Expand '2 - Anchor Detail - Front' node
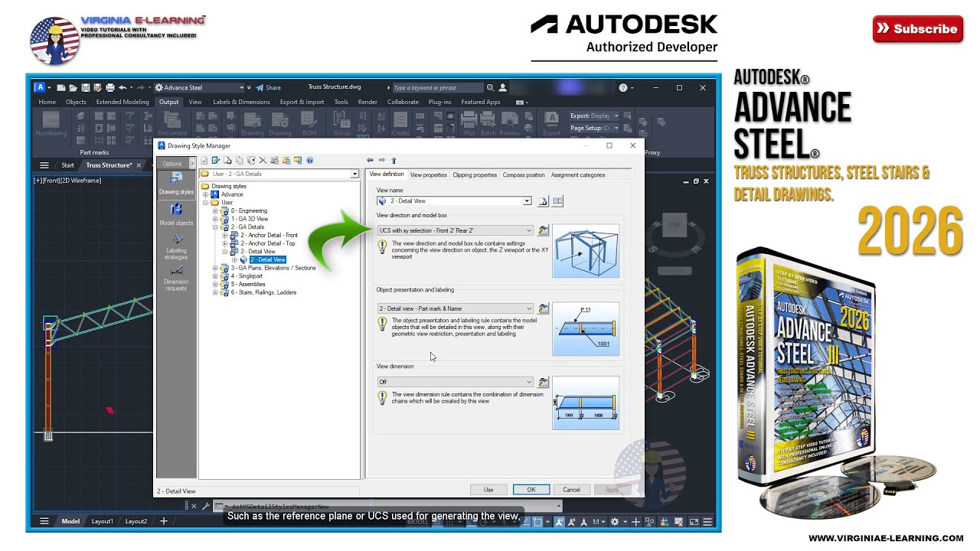Image resolution: width=980 pixels, height=551 pixels. point(225,235)
